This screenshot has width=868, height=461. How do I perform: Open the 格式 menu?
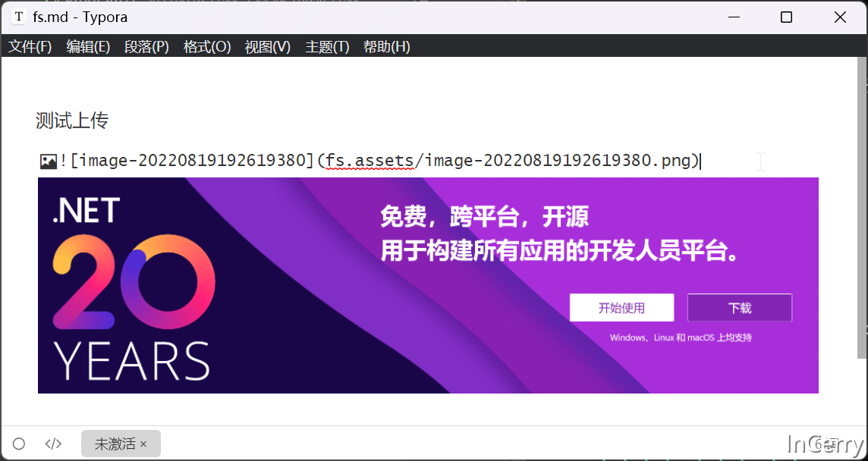click(x=206, y=46)
